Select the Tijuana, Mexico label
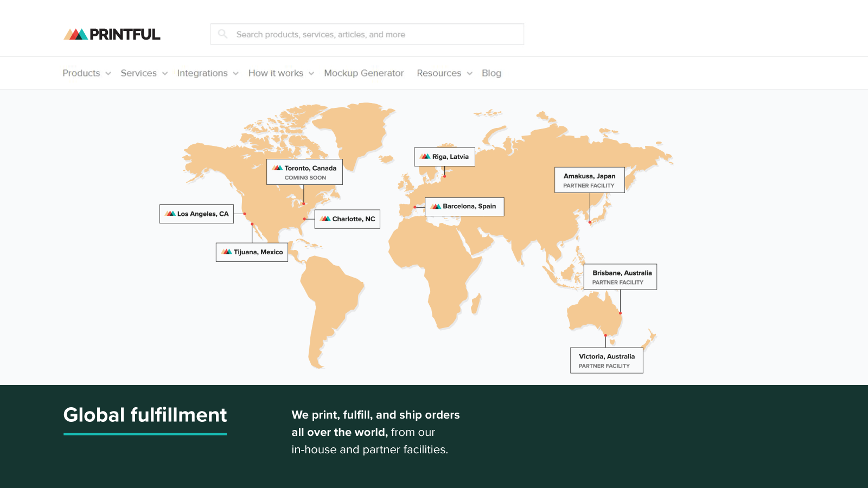This screenshot has height=488, width=868. pos(252,252)
